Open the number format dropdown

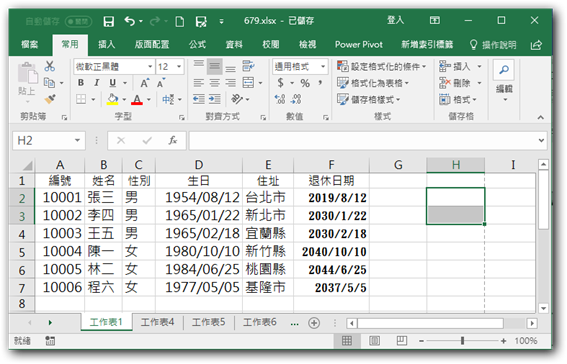point(323,67)
